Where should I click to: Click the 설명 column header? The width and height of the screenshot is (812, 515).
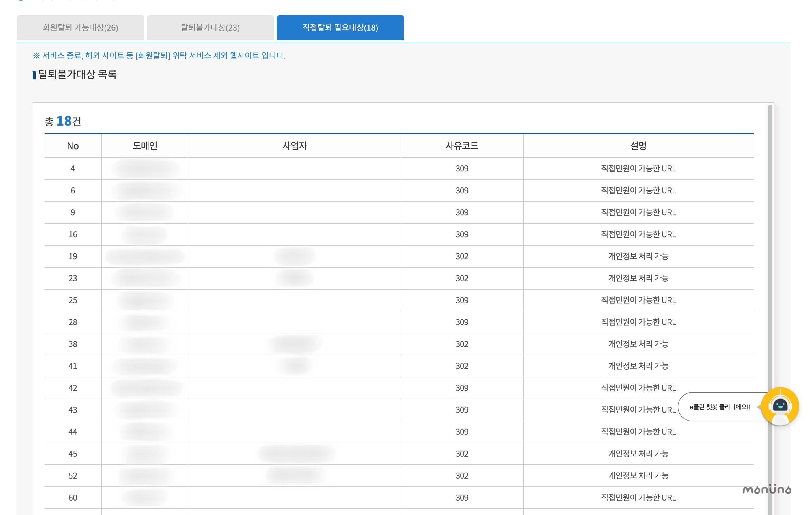pyautogui.click(x=638, y=146)
